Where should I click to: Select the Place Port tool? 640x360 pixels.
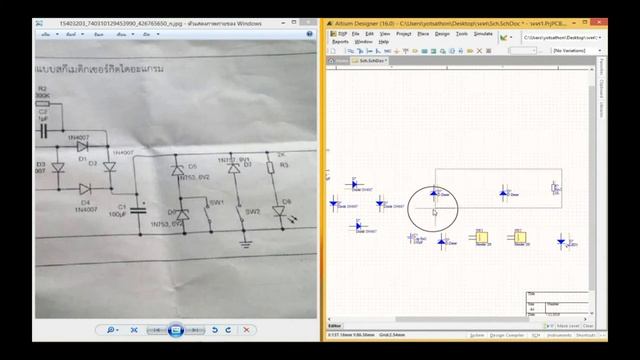(470, 51)
